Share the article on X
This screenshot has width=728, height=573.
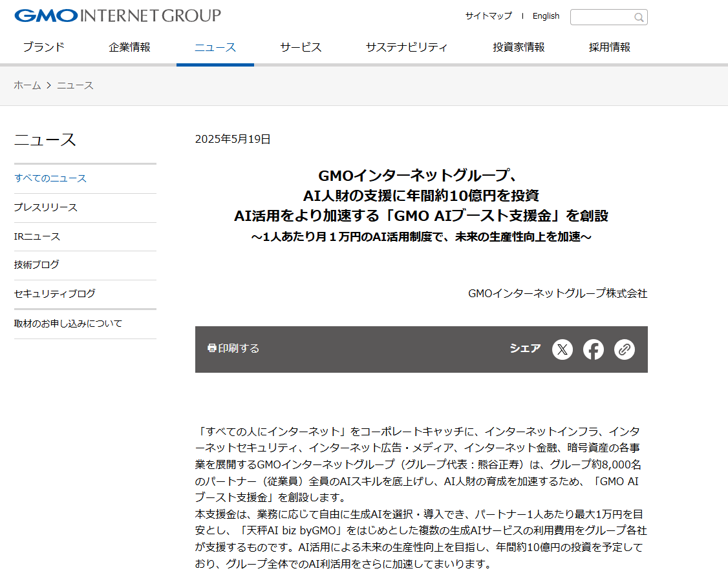pos(562,349)
